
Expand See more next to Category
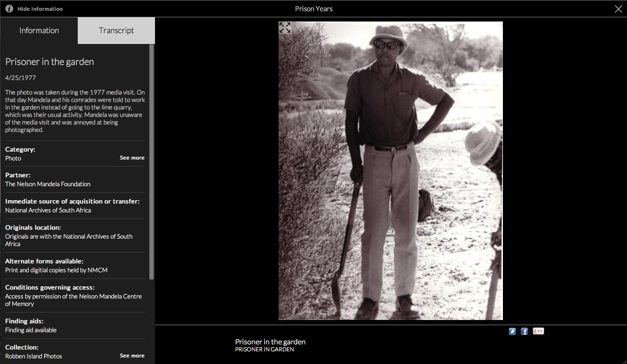tap(132, 158)
